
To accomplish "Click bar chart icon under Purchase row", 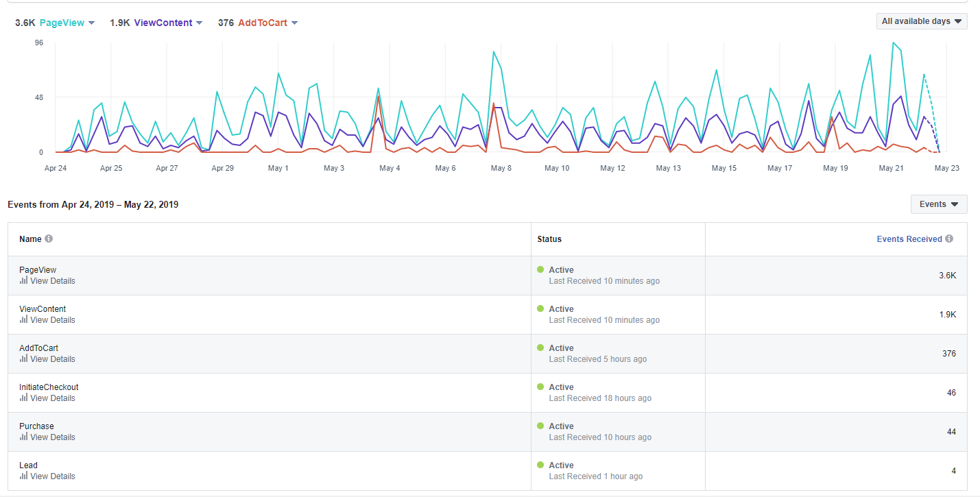I will (23, 437).
